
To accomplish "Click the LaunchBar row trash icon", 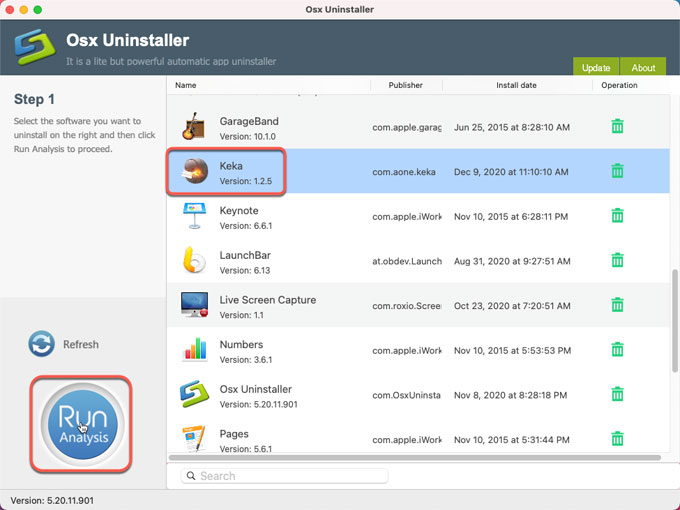I will [617, 260].
